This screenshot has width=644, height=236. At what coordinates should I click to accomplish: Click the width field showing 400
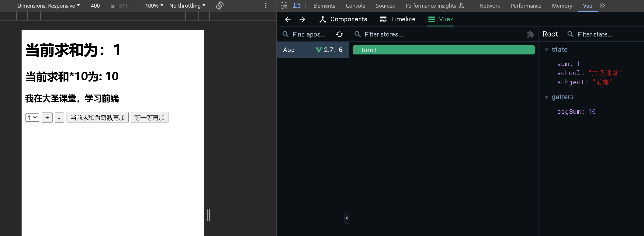[x=95, y=6]
